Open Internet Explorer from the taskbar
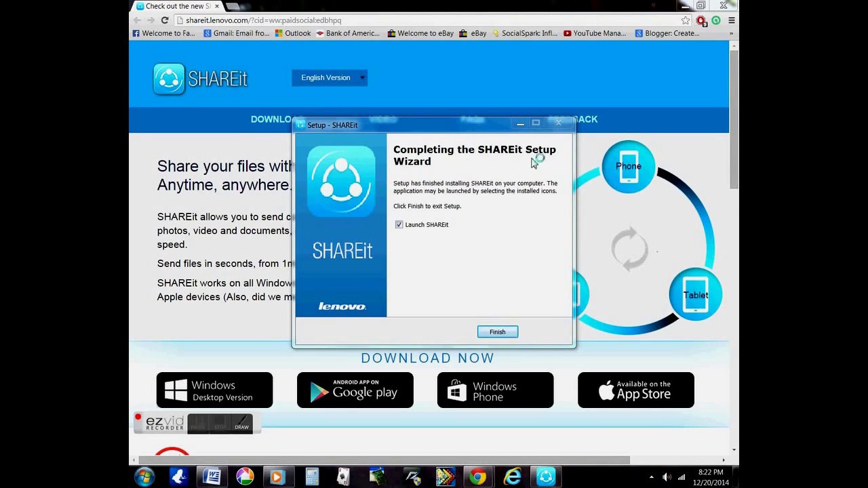Screen dimensions: 868x488 pyautogui.click(x=512, y=477)
